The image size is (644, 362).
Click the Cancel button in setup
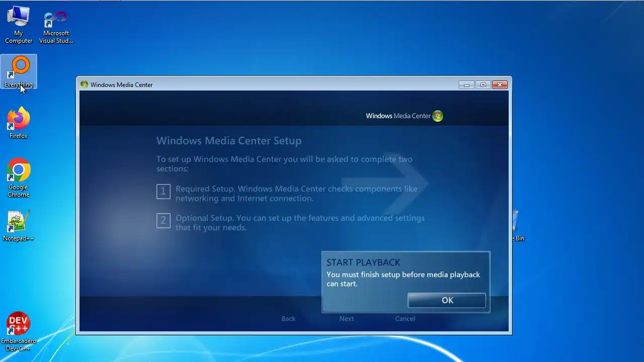point(405,318)
